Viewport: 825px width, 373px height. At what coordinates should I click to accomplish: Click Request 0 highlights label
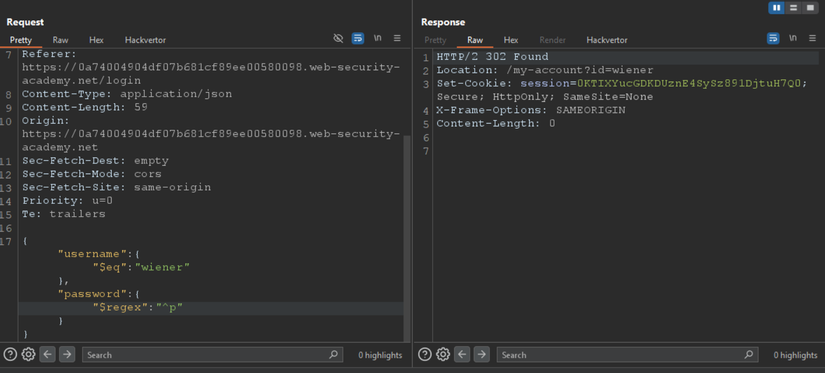380,355
